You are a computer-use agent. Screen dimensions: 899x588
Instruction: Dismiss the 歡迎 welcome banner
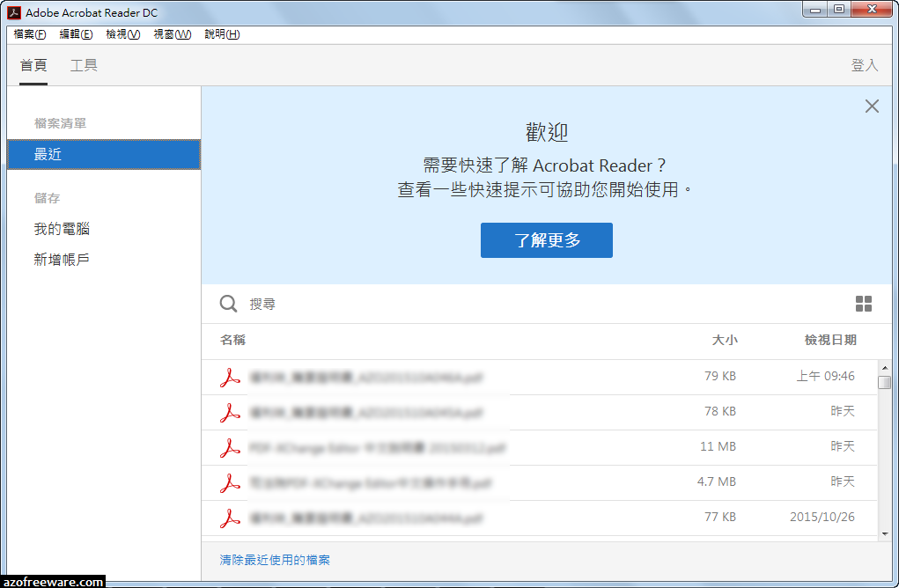872,106
